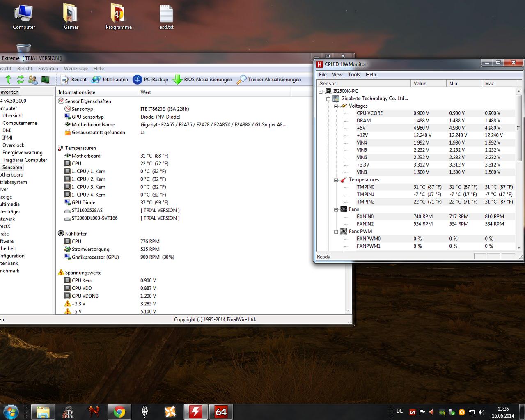Select IPMI in the AIDA64 tree
Screen dimensions: 525x420
tap(7, 138)
